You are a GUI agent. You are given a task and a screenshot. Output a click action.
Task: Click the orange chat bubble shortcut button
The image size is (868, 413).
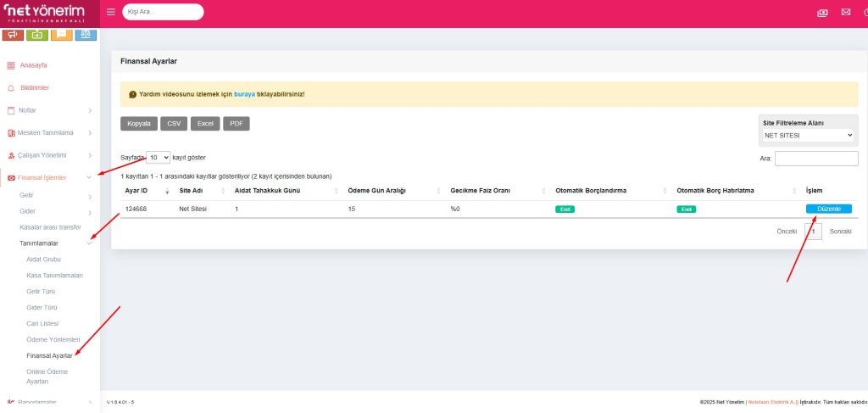[61, 35]
